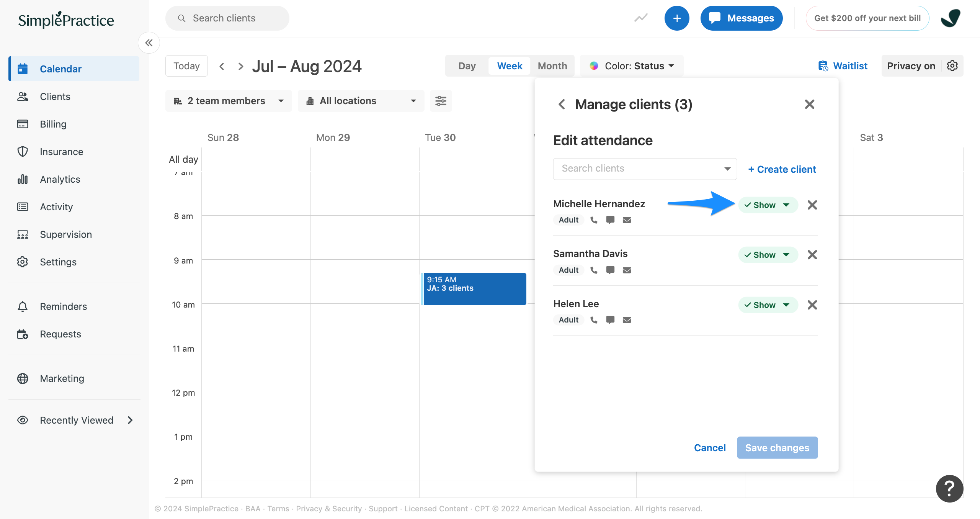This screenshot has height=519, width=980.
Task: Open the Waitlist
Action: pyautogui.click(x=843, y=66)
